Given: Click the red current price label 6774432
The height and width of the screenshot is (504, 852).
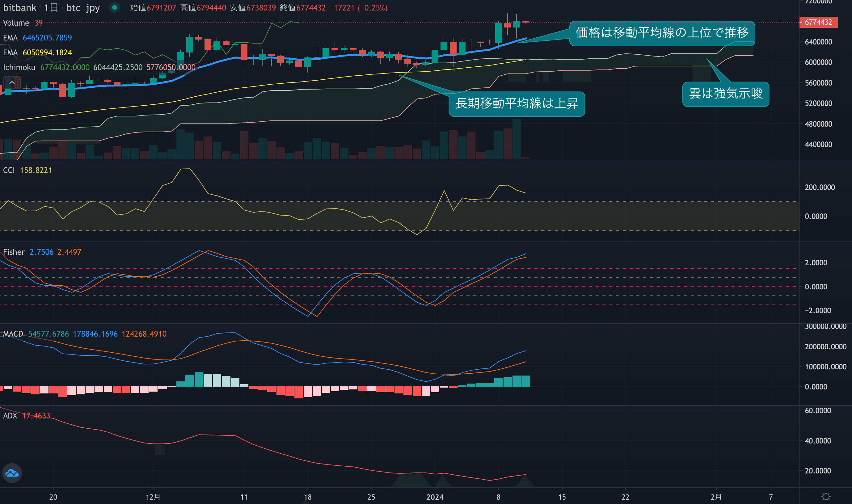Looking at the screenshot, I should click(x=818, y=23).
